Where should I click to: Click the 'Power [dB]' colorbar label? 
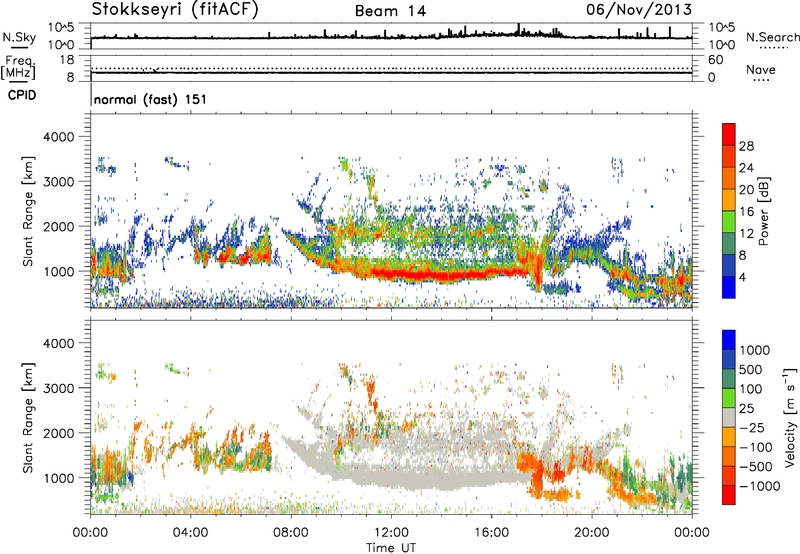[x=762, y=211]
